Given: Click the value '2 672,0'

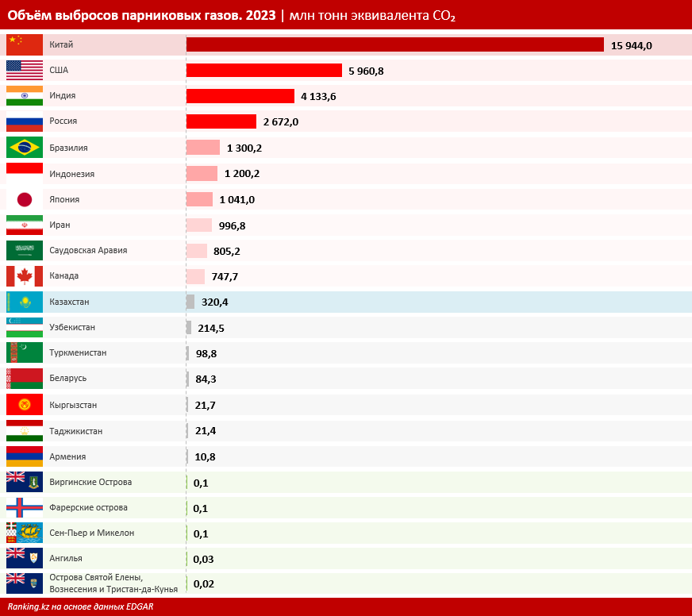Looking at the screenshot, I should pos(281,122).
